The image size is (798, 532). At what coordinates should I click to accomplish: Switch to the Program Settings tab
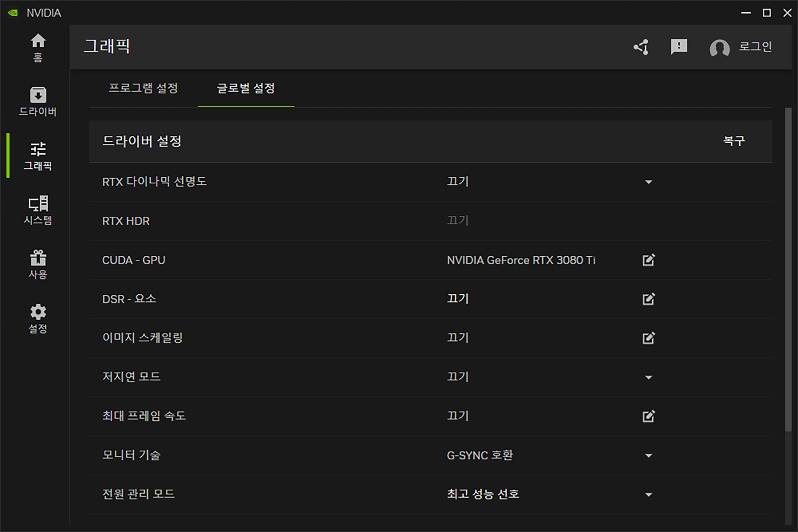pos(143,88)
